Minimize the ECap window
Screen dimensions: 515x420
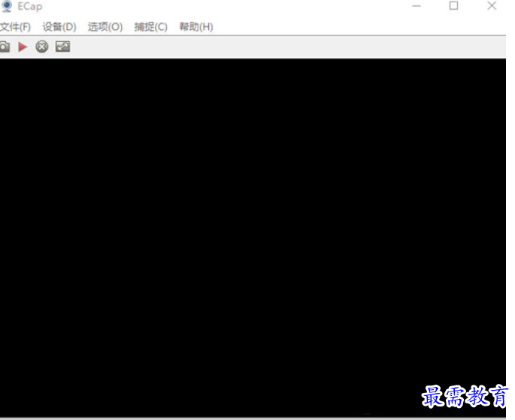click(417, 6)
